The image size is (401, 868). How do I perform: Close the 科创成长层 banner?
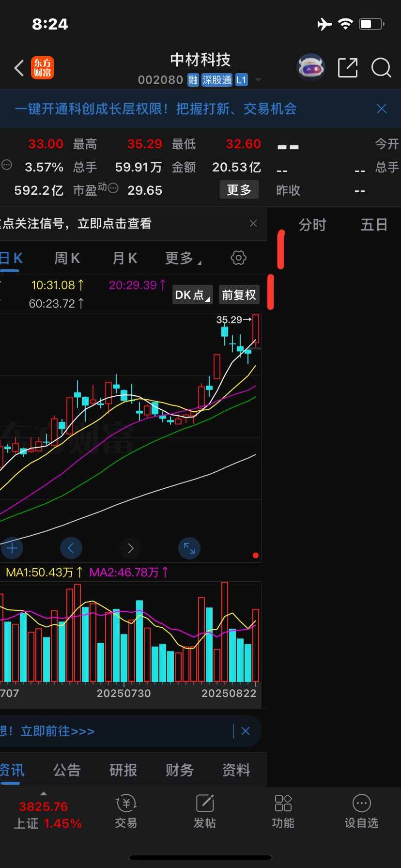click(x=382, y=108)
